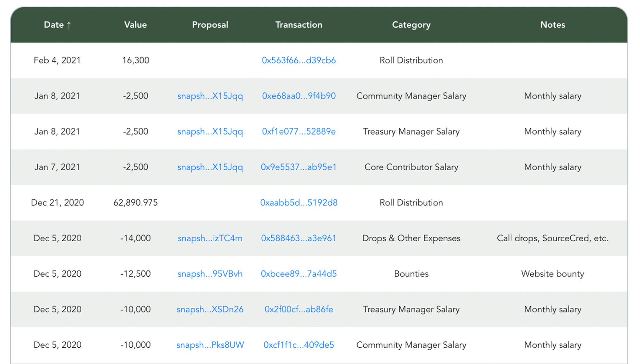Open transaction 0x588463...a3e961

(x=299, y=238)
